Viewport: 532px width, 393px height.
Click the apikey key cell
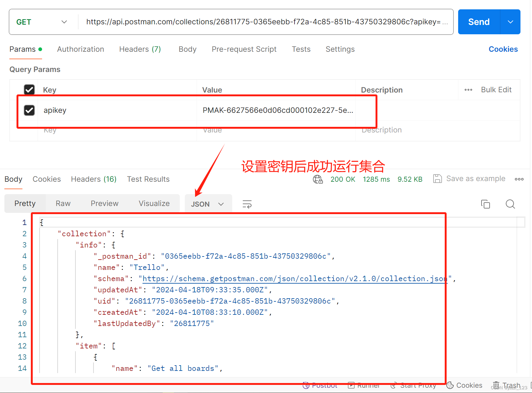pyautogui.click(x=117, y=110)
